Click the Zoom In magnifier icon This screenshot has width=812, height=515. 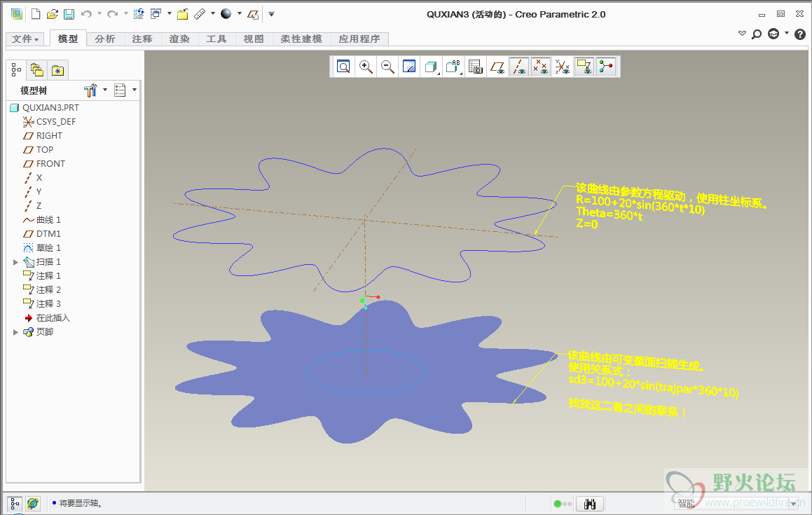pos(366,67)
